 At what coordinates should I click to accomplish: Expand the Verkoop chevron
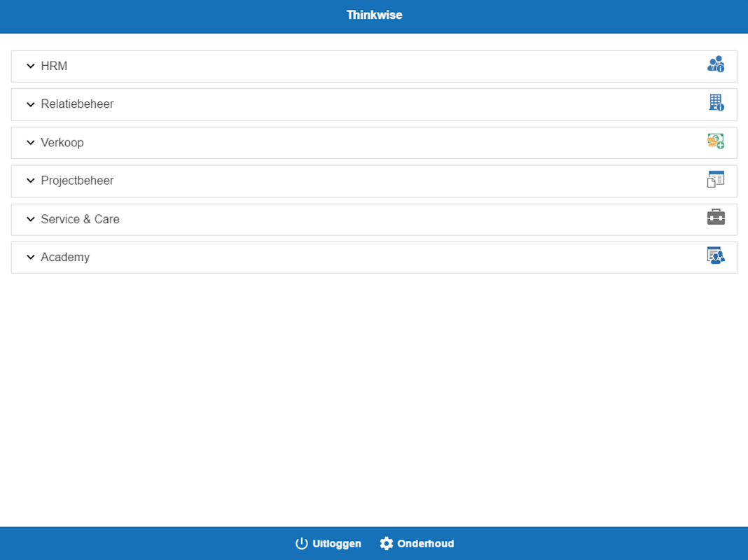coord(31,143)
